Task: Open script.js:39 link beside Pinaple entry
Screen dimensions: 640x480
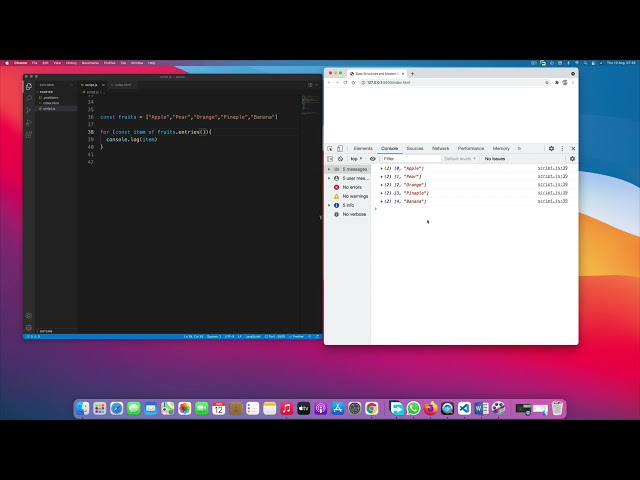Action: 552,193
